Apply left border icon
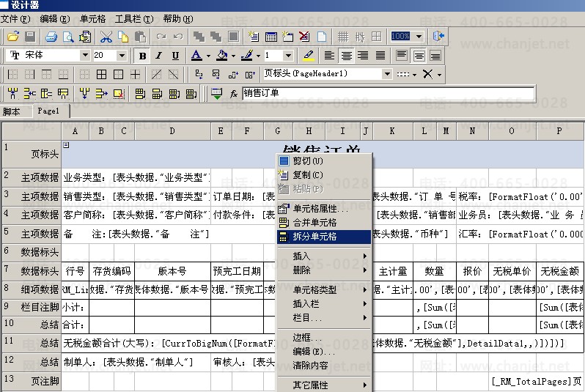This screenshot has width=585, height=392. pos(12,75)
